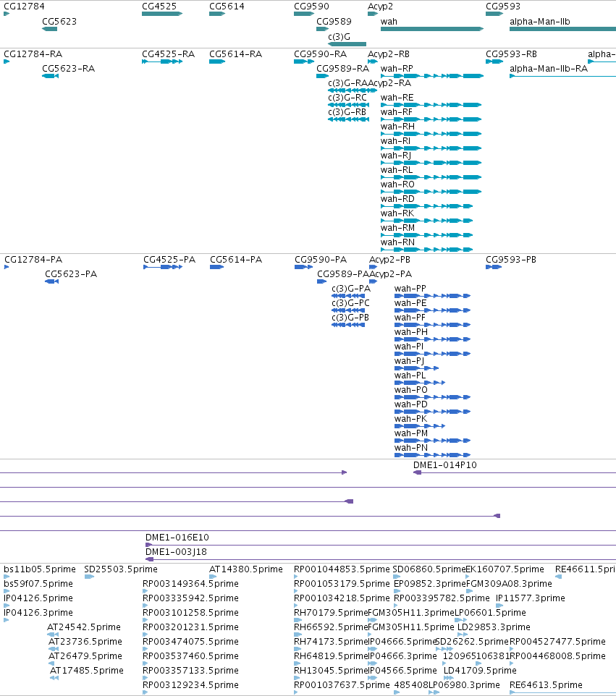Viewport: 616px width, 696px height.
Task: Click transcript label CG9590-RA
Action: click(x=320, y=54)
